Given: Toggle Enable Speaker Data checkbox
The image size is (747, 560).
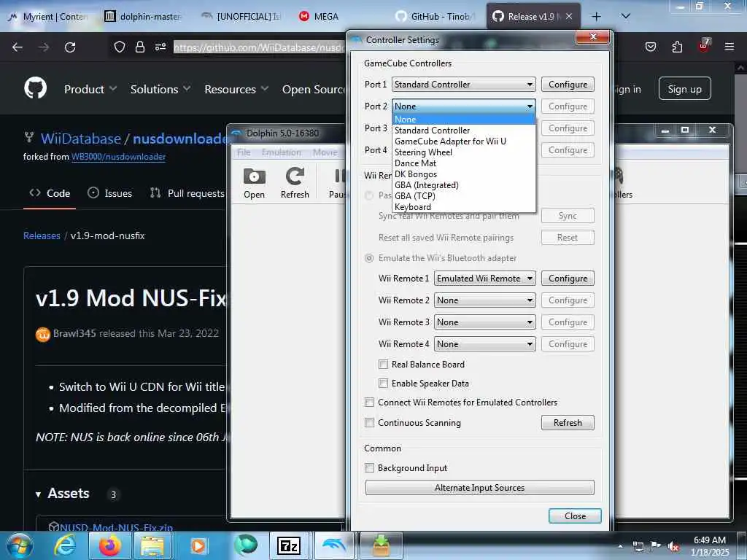Looking at the screenshot, I should click(x=383, y=384).
